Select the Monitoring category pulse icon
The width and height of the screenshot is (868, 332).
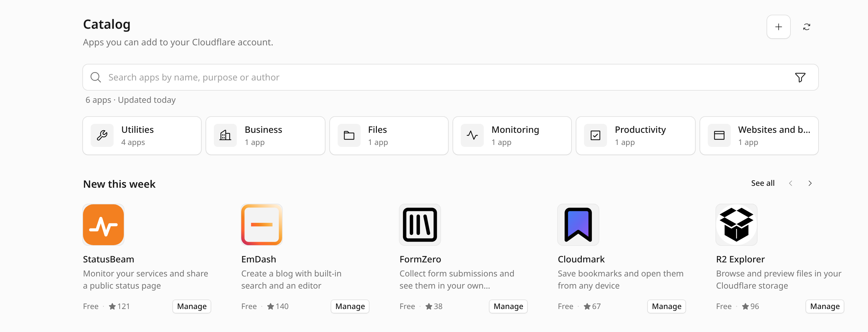pos(472,135)
